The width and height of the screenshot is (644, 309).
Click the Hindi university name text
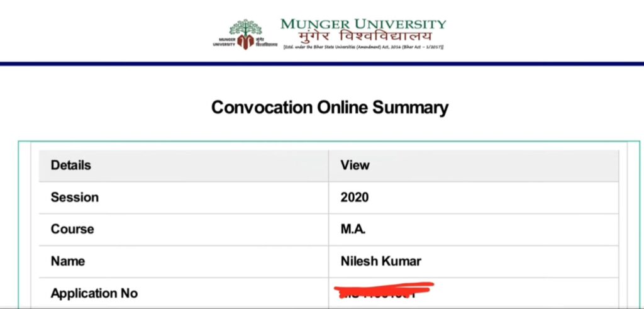[x=365, y=37]
